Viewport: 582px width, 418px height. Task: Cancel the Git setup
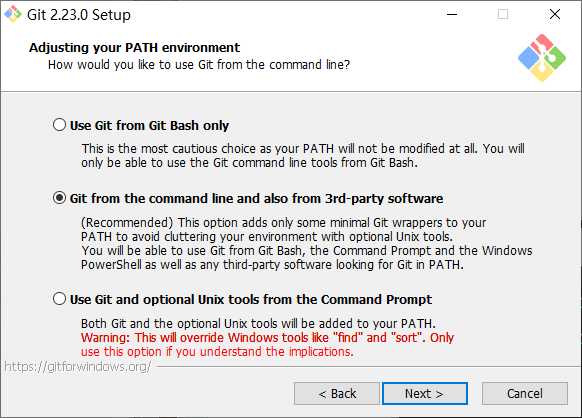pos(525,393)
